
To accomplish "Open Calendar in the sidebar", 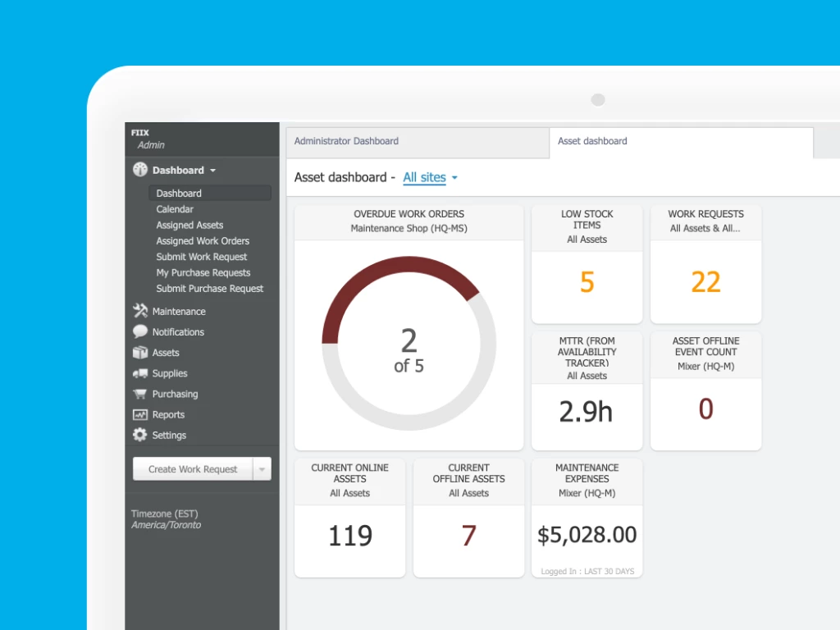I will 175,209.
